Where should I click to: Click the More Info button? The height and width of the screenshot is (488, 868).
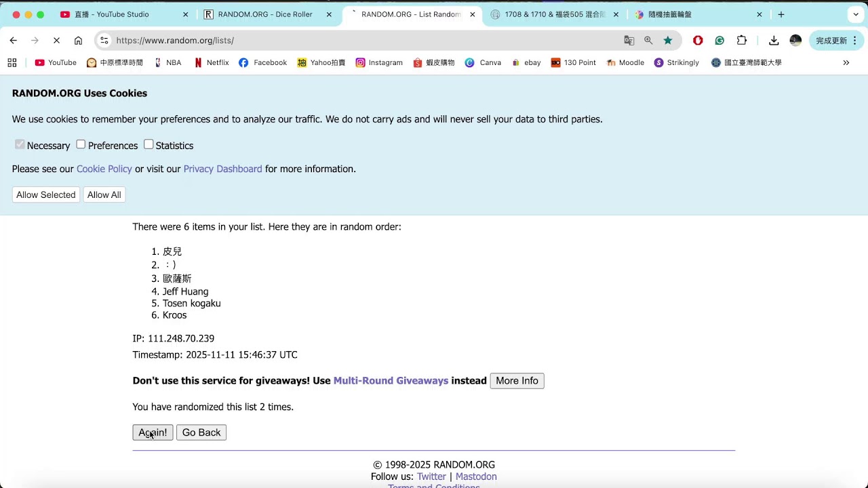tap(517, 381)
